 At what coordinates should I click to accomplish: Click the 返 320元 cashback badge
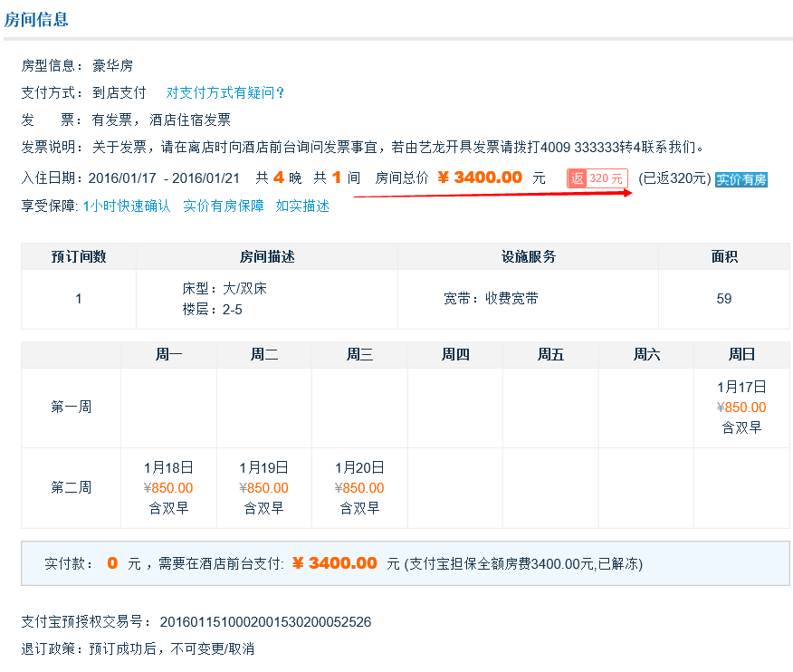point(597,178)
